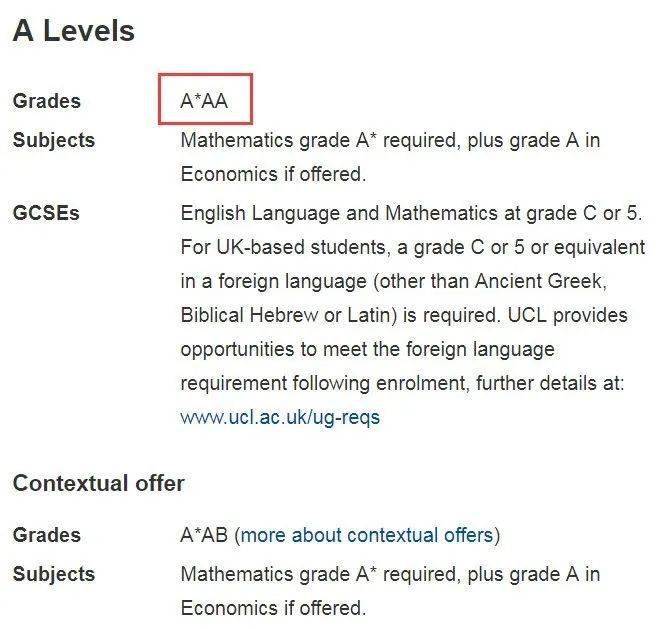This screenshot has height=629, width=666.
Task: Click 'Mathematics grade A* required' under A Levels
Action: tap(318, 140)
